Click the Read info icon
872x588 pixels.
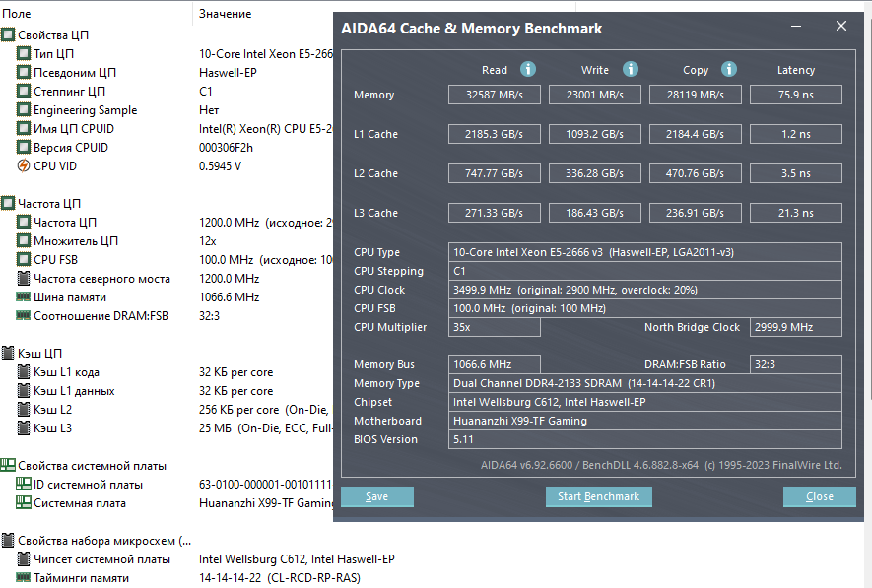point(528,69)
